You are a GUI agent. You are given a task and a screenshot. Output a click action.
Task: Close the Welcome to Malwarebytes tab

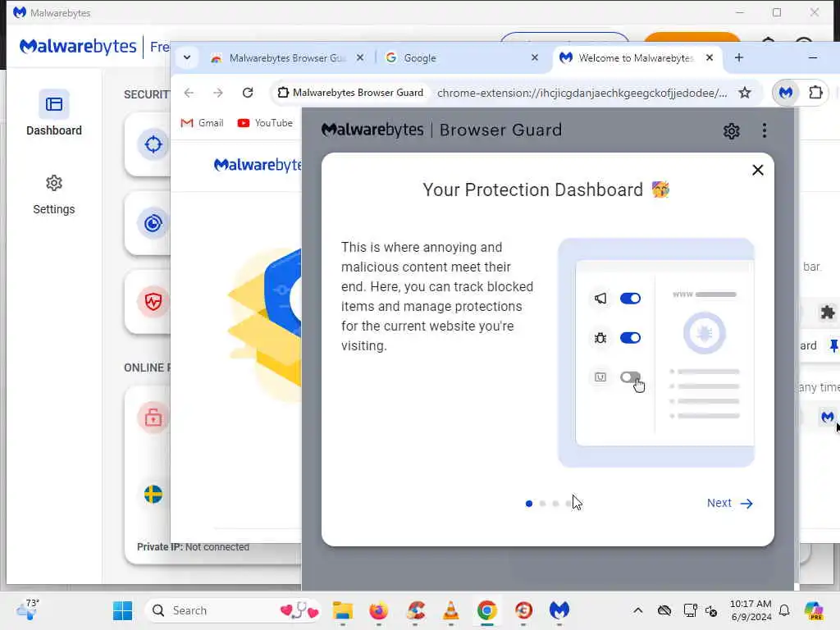tap(710, 57)
